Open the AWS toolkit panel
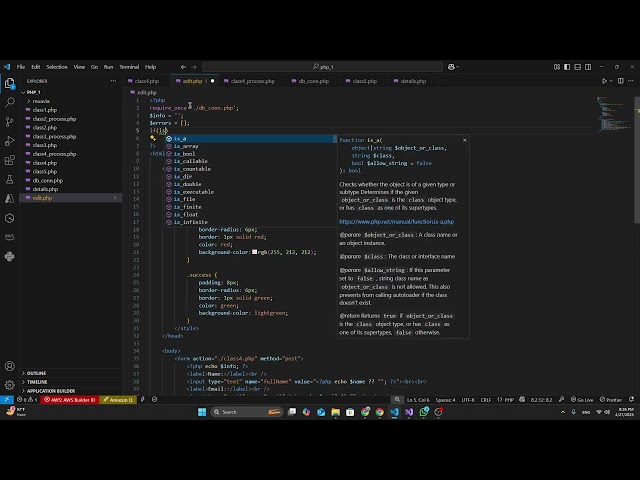 (x=10, y=236)
